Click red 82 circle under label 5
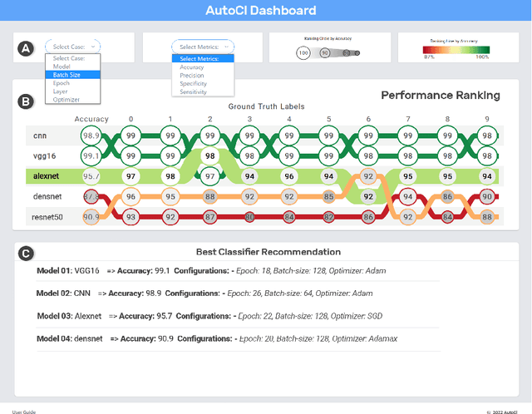 329,217
